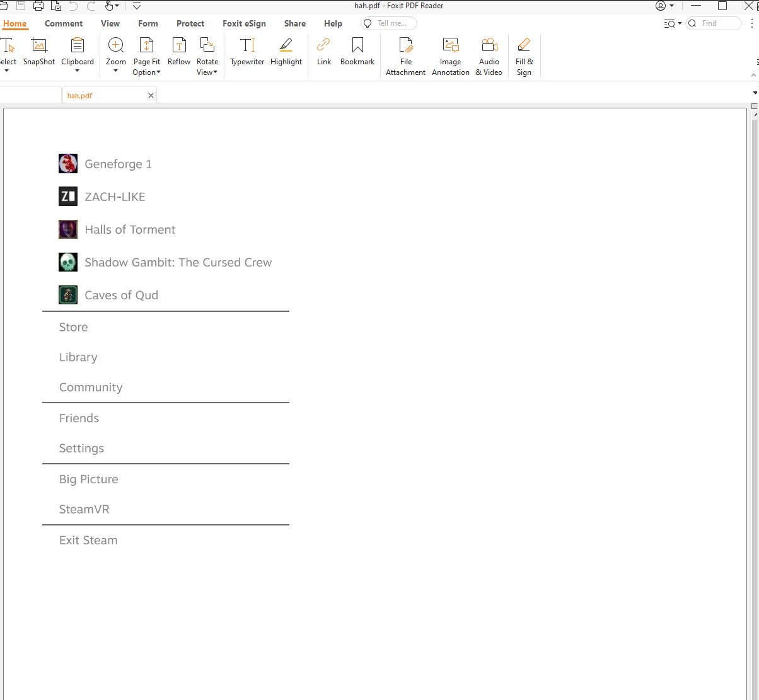Open the Protect ribbon tab

point(190,23)
